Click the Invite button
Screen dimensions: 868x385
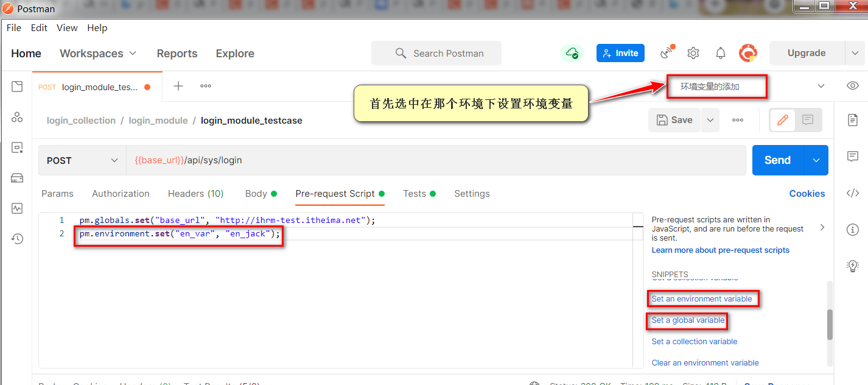click(620, 53)
